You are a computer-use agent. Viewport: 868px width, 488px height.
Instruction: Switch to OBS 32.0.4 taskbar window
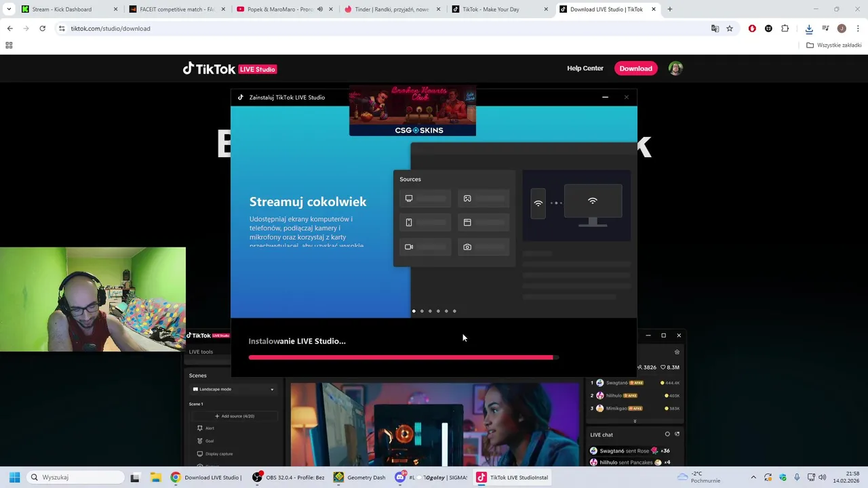click(288, 477)
